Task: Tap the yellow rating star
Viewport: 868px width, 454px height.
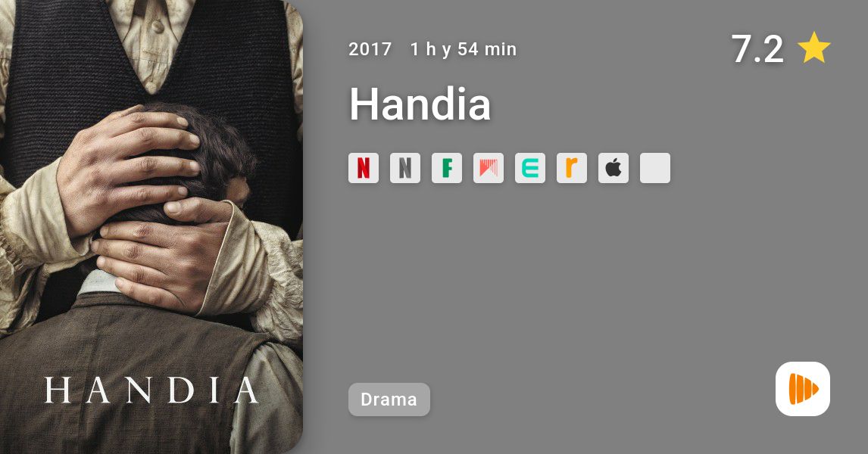Action: point(813,48)
